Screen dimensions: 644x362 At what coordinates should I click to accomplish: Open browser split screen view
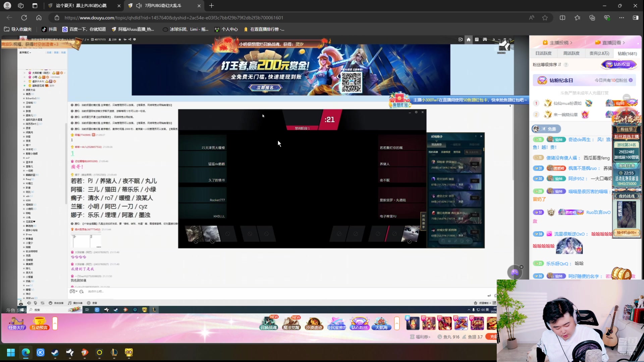click(562, 18)
